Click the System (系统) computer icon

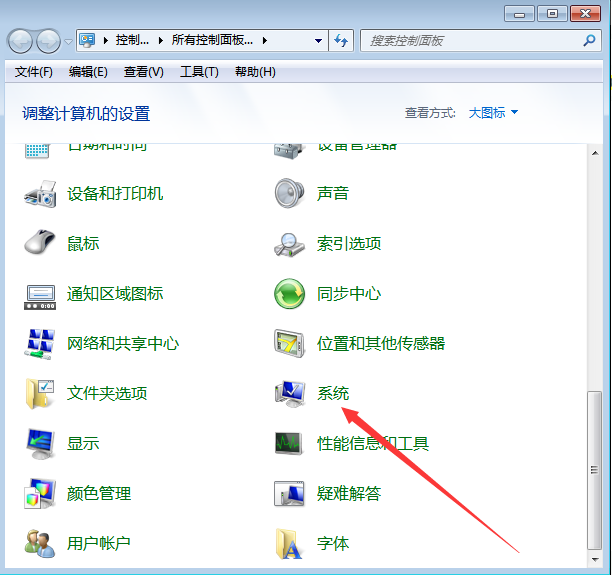[290, 393]
